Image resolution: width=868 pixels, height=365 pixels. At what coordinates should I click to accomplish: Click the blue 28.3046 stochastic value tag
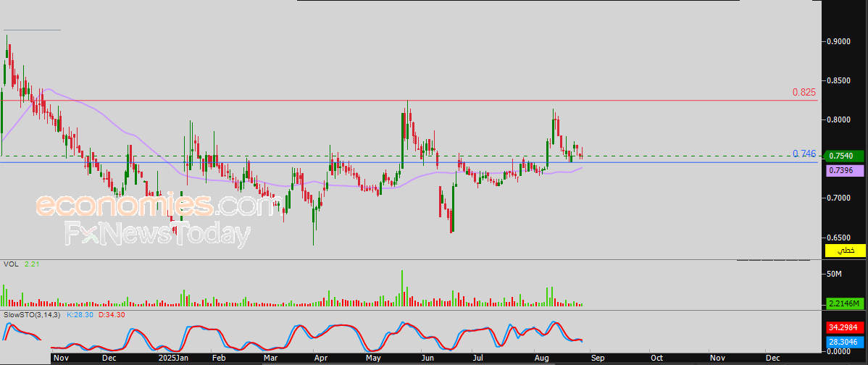[845, 340]
